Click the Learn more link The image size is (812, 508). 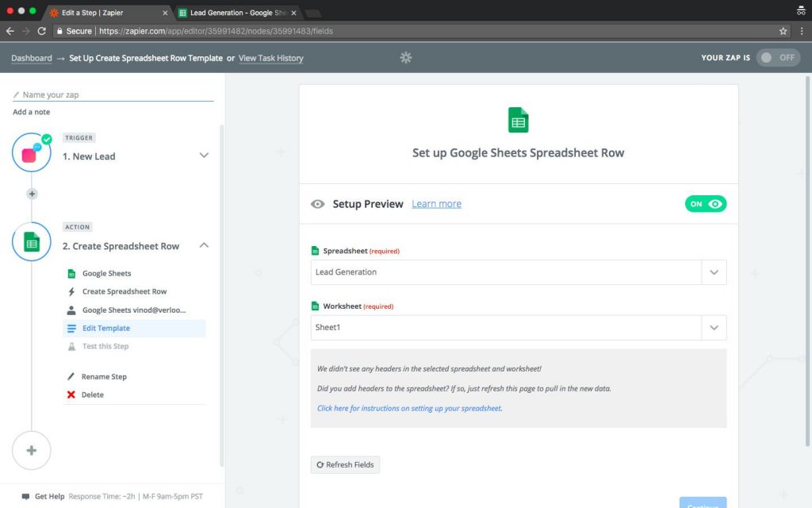coord(437,204)
